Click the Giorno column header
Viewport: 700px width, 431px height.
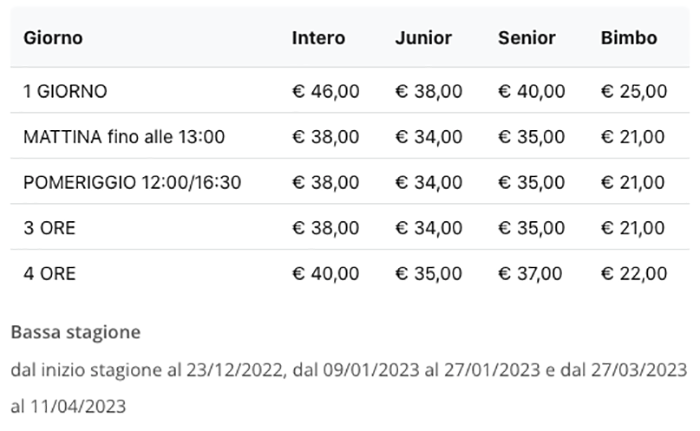(53, 39)
